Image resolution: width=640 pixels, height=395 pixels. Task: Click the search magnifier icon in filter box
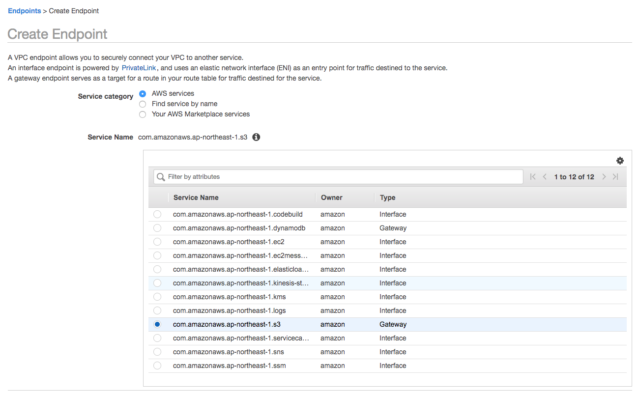161,177
